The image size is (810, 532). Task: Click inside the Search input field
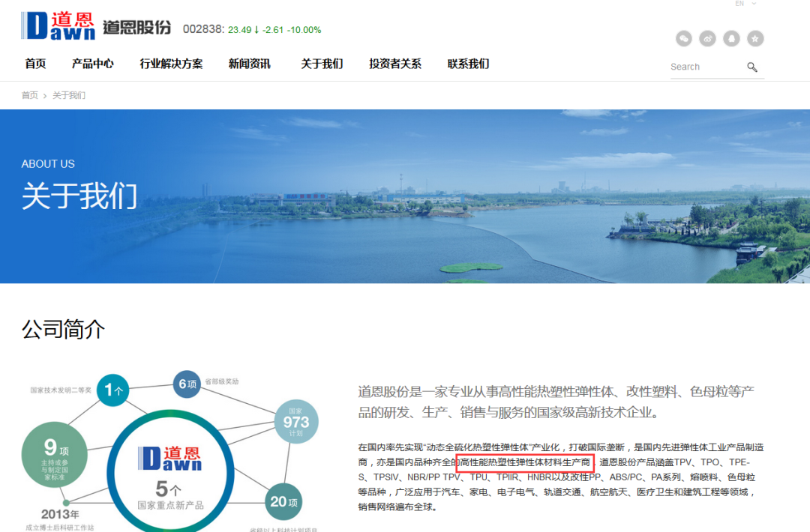click(706, 67)
